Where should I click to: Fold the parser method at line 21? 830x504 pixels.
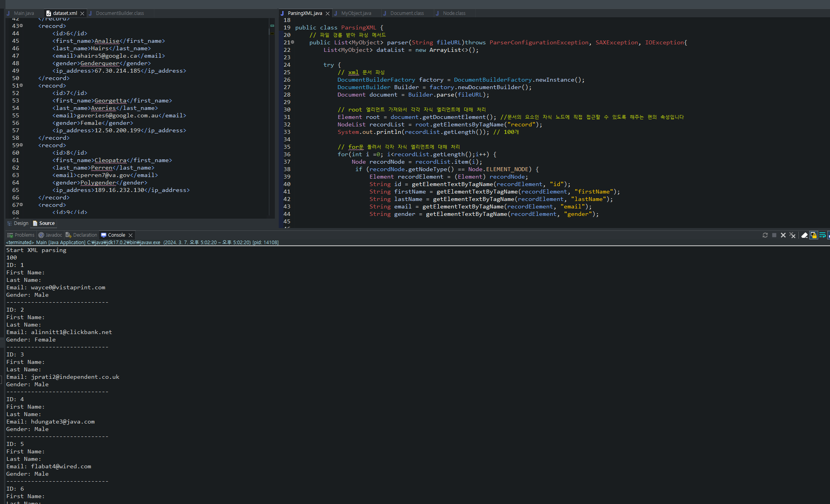293,42
